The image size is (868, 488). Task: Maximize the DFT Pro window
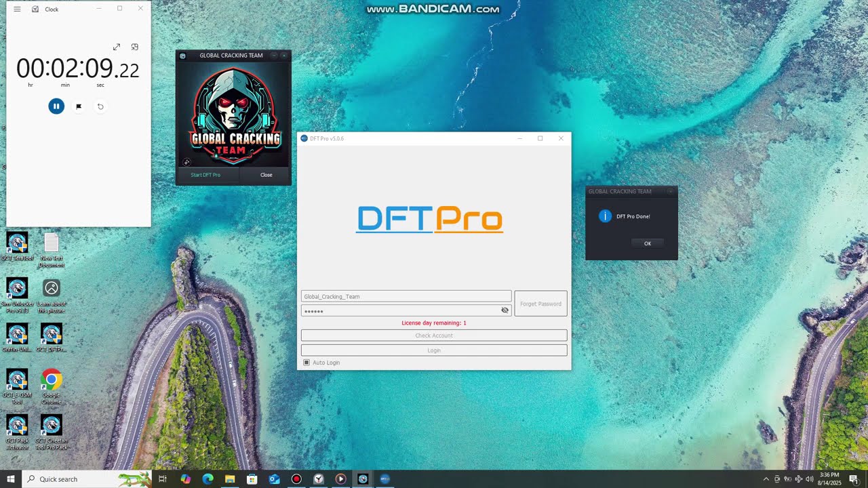(540, 138)
